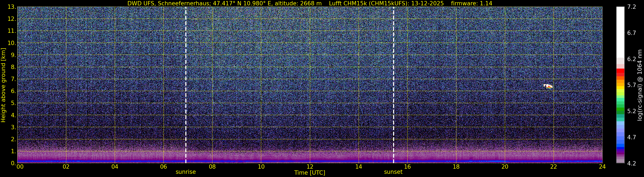The width and height of the screenshot is (644, 177).
Task: Click the "sunrise" label below the time axis
Action: click(186, 172)
